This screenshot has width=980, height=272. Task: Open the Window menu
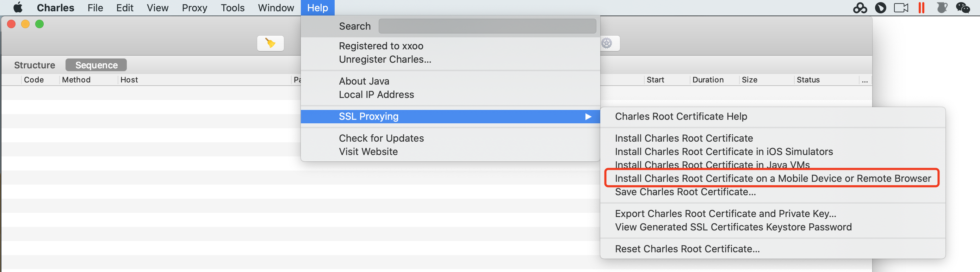click(276, 8)
